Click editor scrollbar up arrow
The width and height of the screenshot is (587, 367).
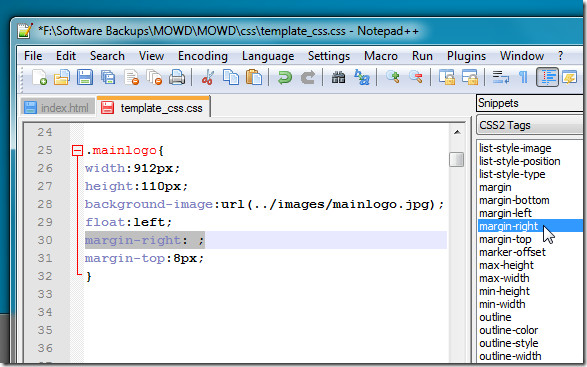tap(457, 132)
